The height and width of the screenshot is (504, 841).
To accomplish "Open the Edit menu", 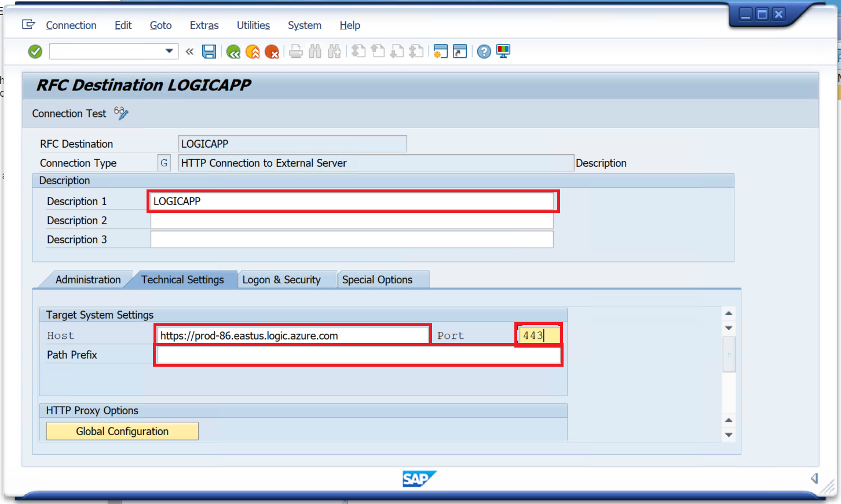I will [123, 25].
